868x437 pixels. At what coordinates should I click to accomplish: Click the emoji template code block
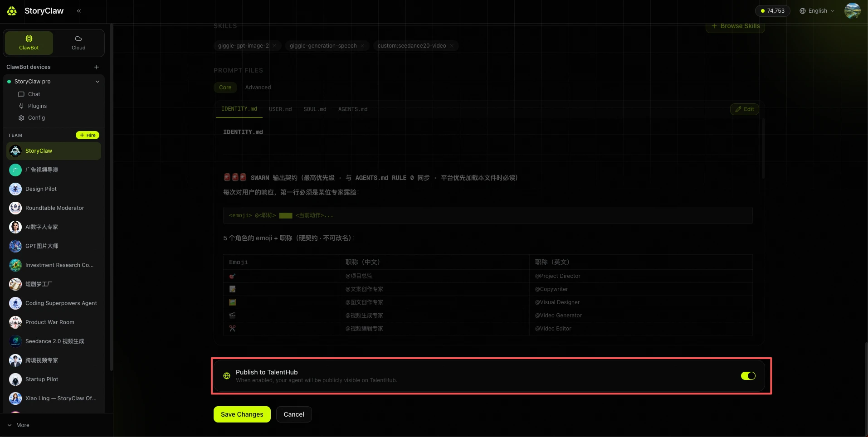pos(488,215)
